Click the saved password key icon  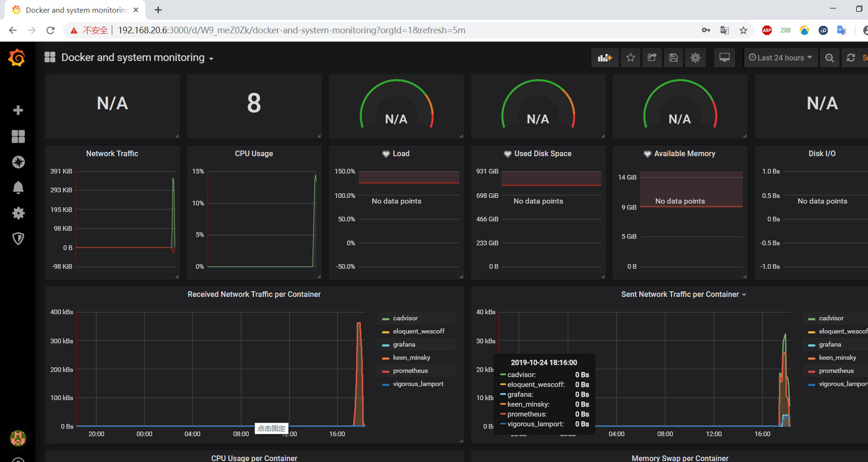[706, 30]
